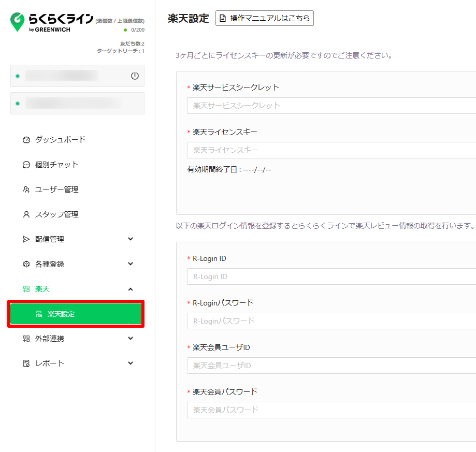Focus the 楽天会員パスワード input field

[x=331, y=410]
